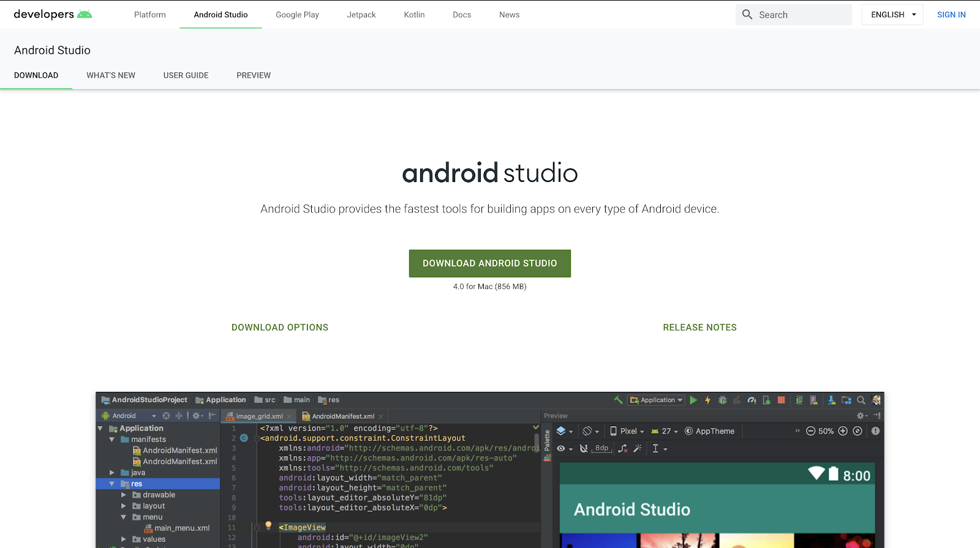Screen dimensions: 980x548
Task: Expand the layout folder
Action: 124,506
